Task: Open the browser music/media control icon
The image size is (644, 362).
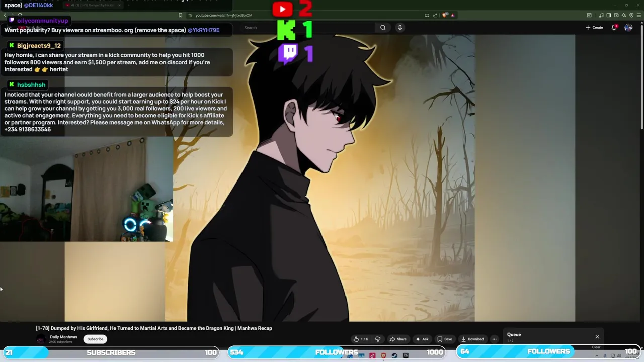Action: [601, 15]
